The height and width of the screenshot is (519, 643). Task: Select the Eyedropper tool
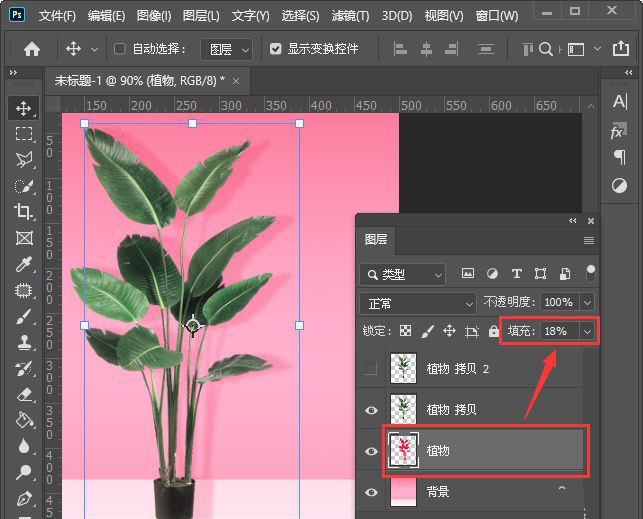coord(24,263)
